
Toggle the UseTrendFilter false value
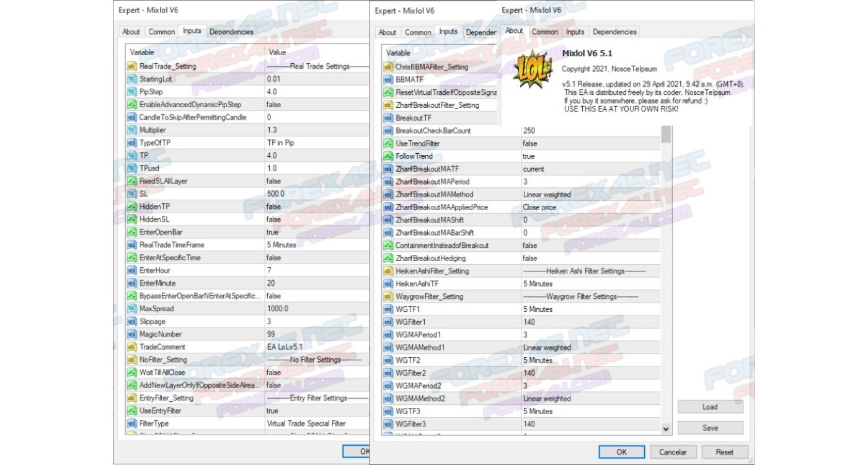[x=529, y=143]
